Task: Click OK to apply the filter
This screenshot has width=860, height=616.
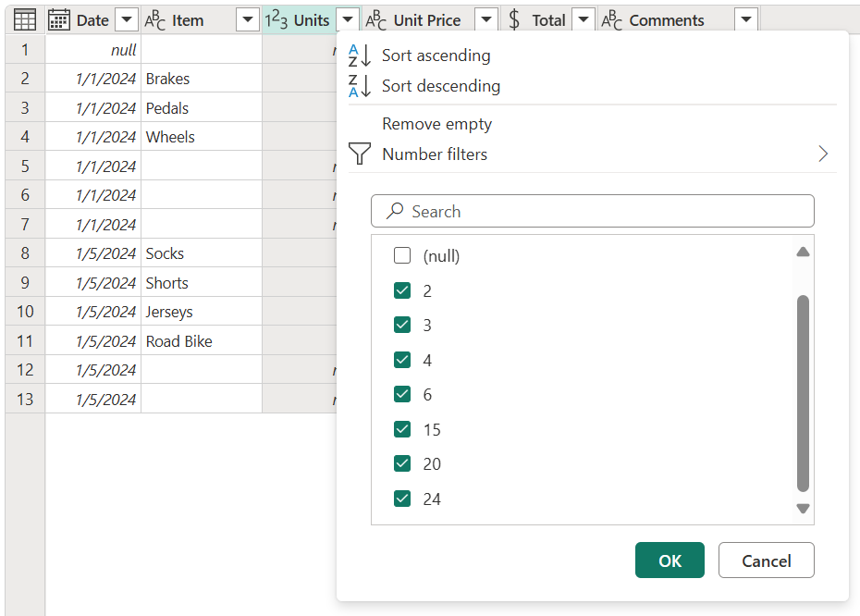Action: tap(669, 560)
